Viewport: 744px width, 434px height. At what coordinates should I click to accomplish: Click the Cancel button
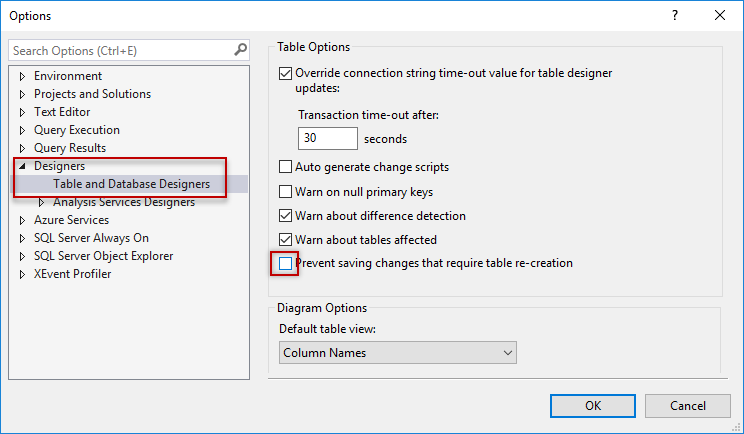click(x=687, y=406)
